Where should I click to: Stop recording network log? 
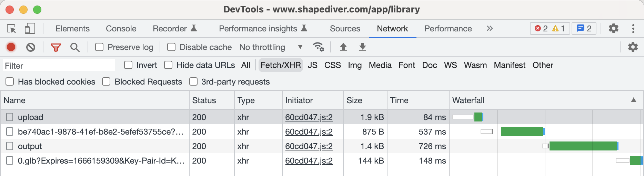(11, 47)
